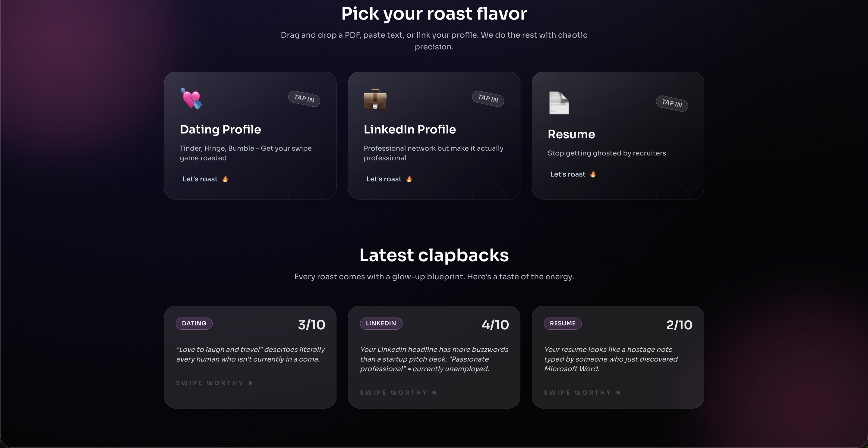Select Let's roast on the Resume card
The width and height of the screenshot is (868, 448).
coord(568,174)
